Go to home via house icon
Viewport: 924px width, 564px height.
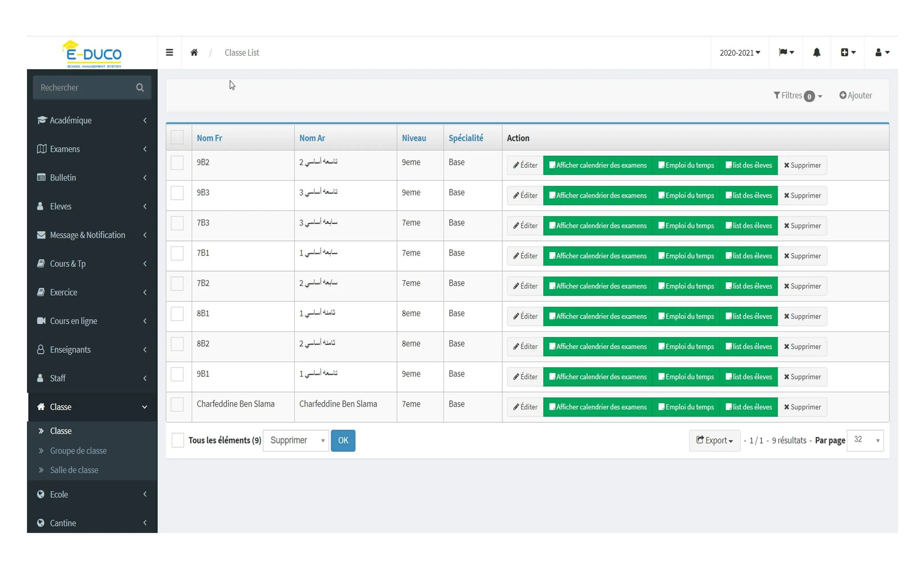[x=194, y=52]
